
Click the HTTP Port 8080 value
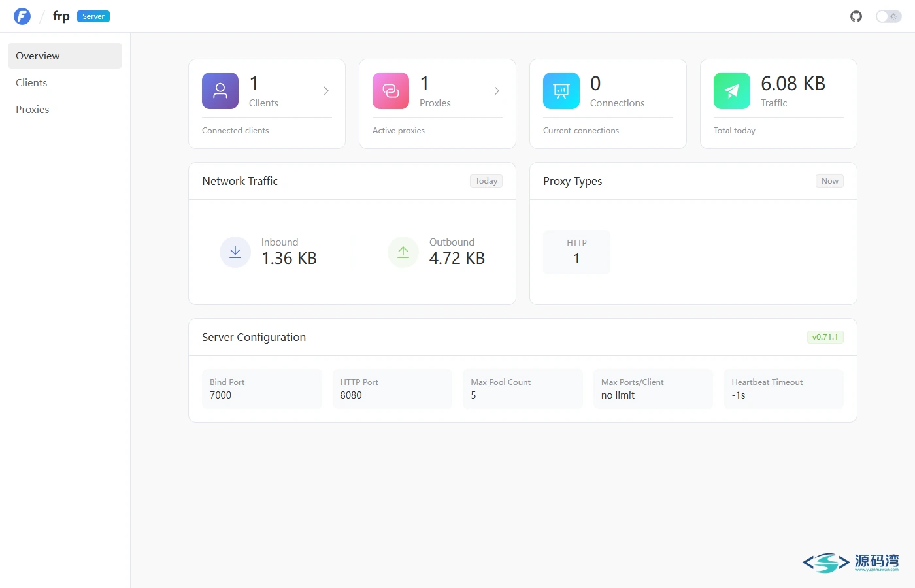tap(351, 395)
